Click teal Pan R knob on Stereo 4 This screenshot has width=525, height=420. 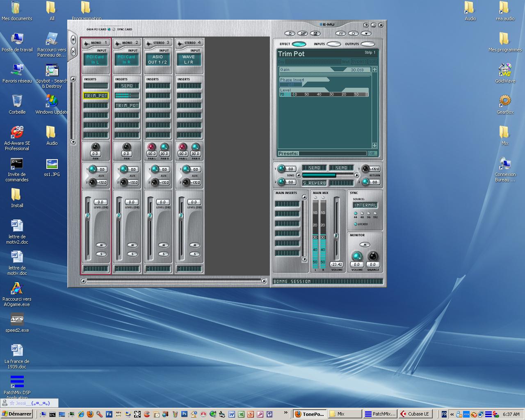196,146
